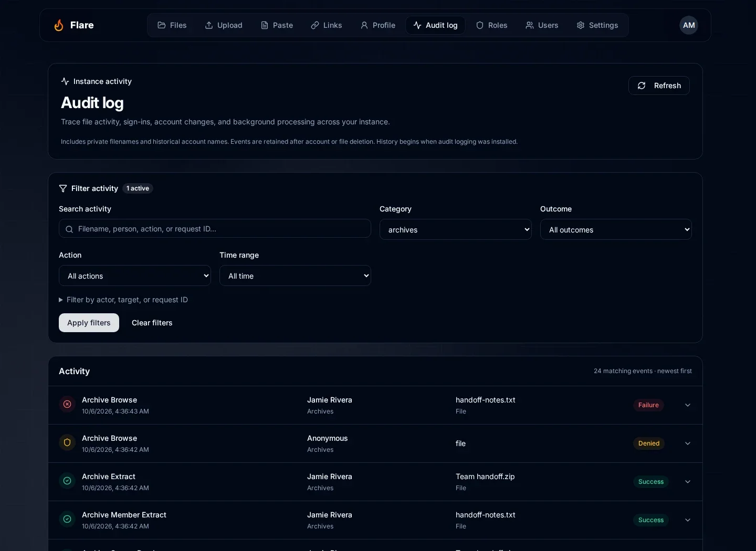The image size is (756, 551).
Task: Open the All outcomes dropdown
Action: 616,229
